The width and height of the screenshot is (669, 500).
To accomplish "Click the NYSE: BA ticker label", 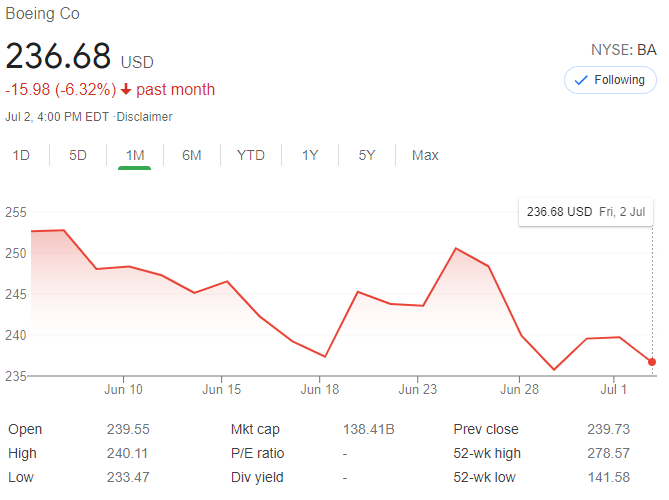I will click(623, 50).
